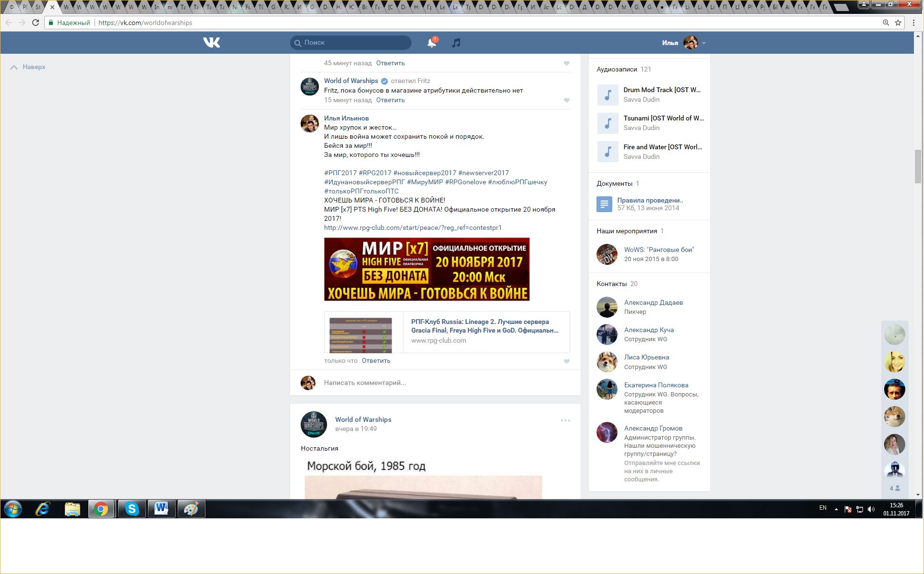
Task: Open World of Warships post author name
Action: pos(363,419)
